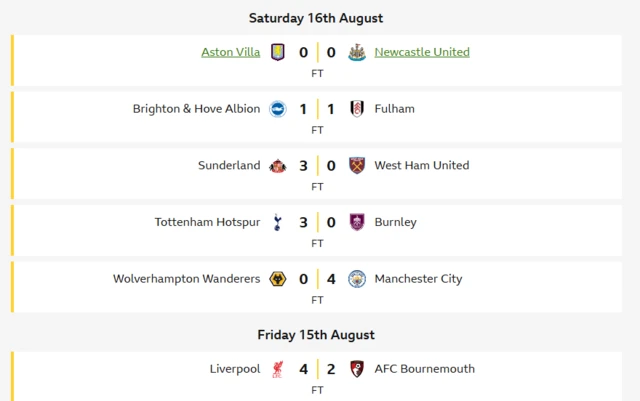Click the Wolverhampton Wanderers team name
This screenshot has width=640, height=401.
pos(187,279)
